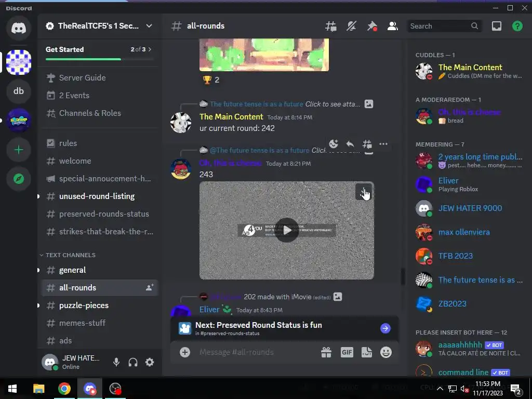The height and width of the screenshot is (399, 532).
Task: Open the Threads icon in channel header
Action: coord(331,26)
